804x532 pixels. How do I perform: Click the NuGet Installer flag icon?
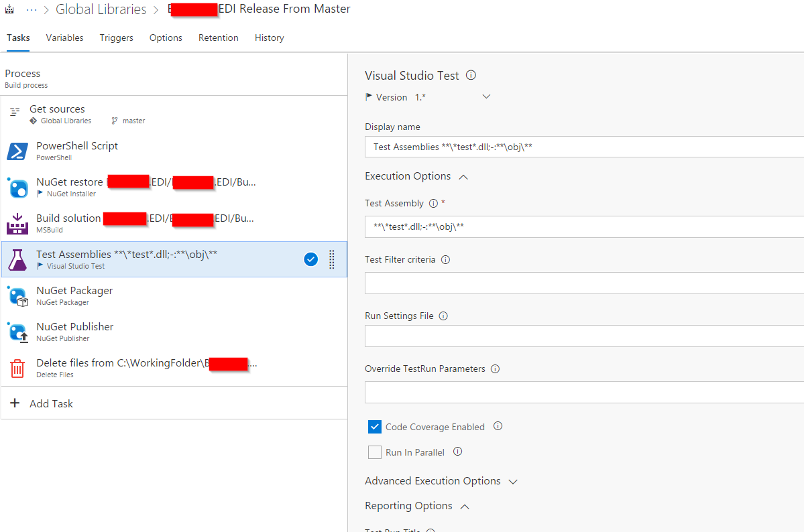[x=40, y=194]
